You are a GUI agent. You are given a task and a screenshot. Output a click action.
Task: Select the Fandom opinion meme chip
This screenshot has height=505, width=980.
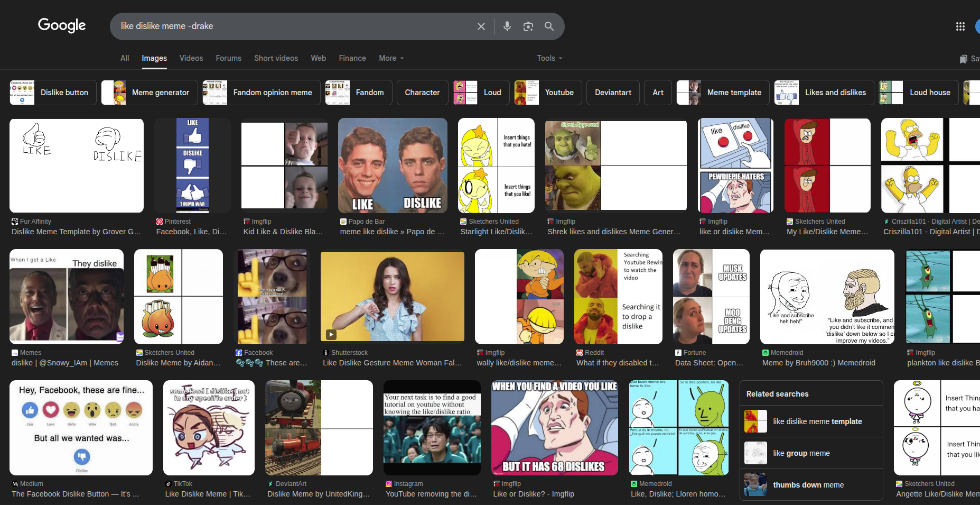click(262, 93)
